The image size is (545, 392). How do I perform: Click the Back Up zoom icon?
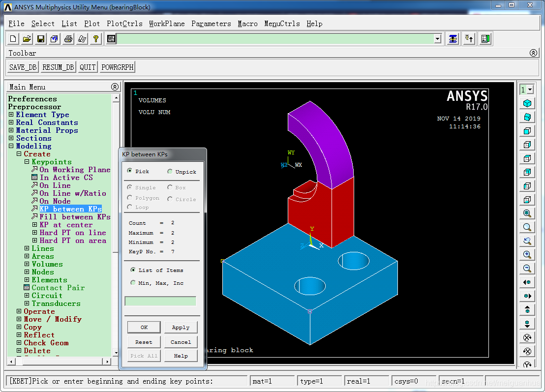click(527, 241)
